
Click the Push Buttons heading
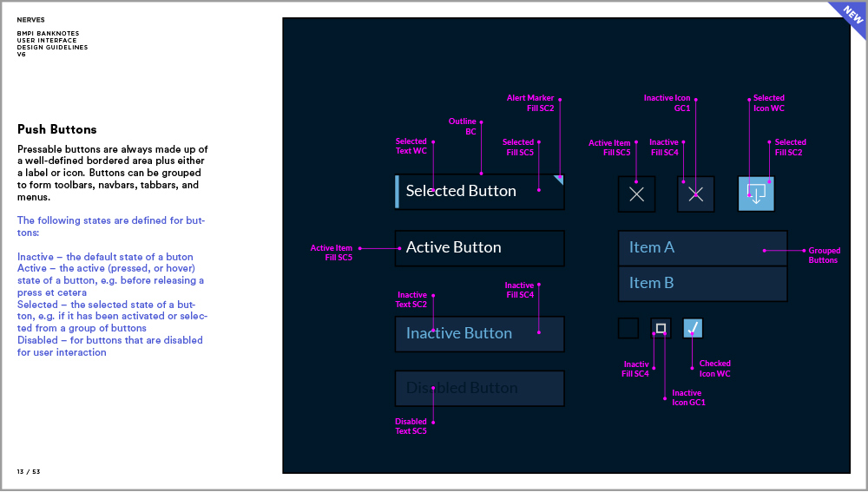tap(57, 129)
